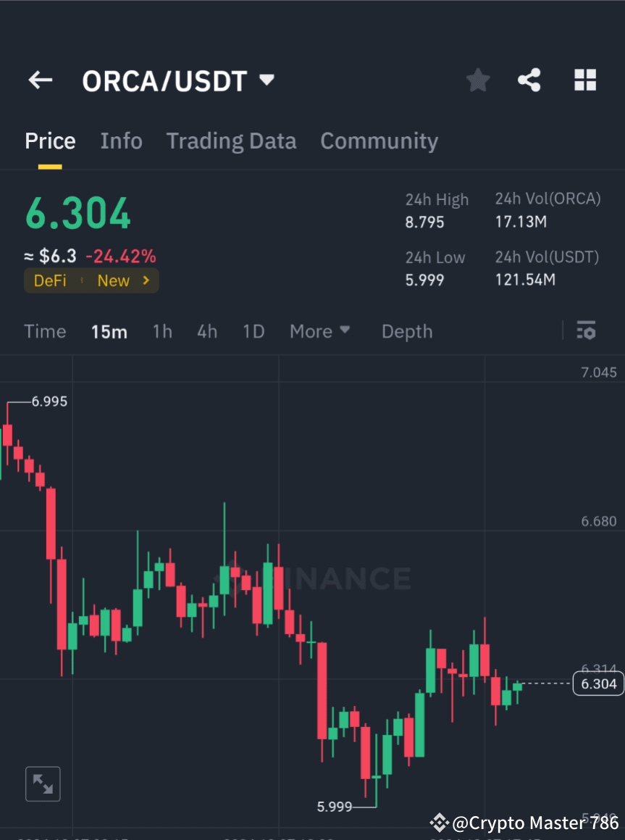View the Info tab
The width and height of the screenshot is (625, 840).
pos(121,141)
